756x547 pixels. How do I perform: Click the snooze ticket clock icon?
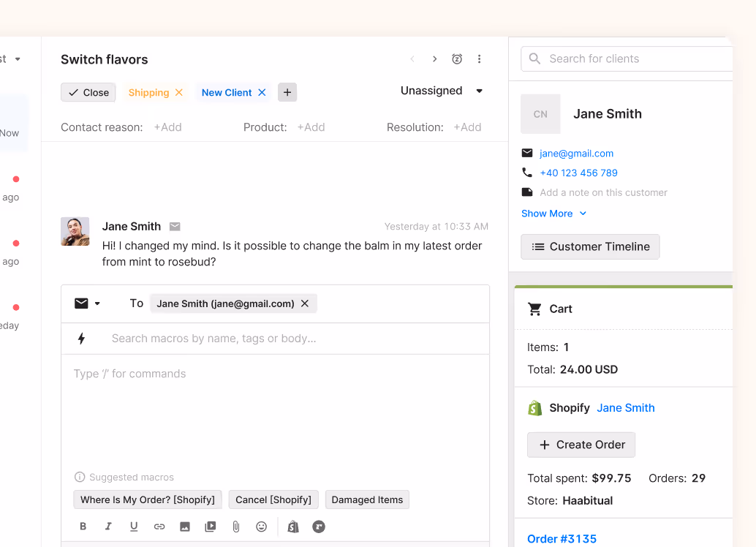(x=457, y=59)
